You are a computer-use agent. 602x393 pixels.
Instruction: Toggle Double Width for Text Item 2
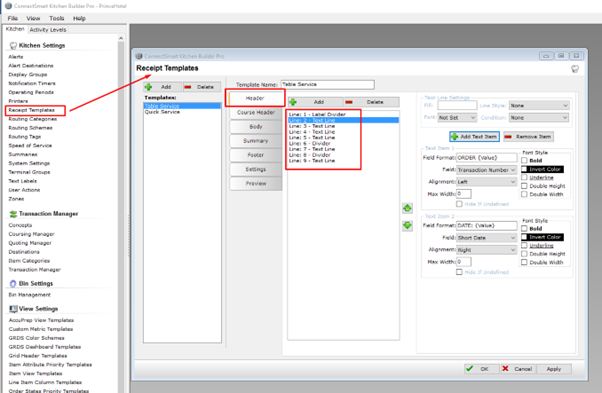click(x=524, y=262)
